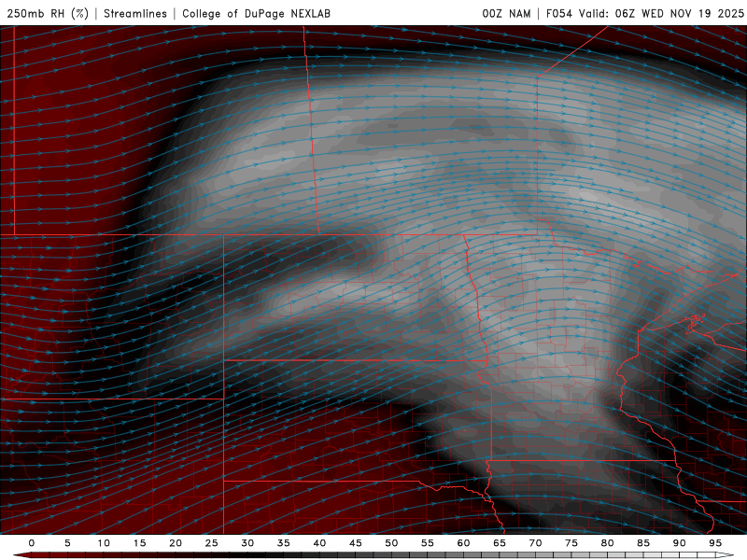
Task: Select the colorbar value '60'
Action: 463,543
